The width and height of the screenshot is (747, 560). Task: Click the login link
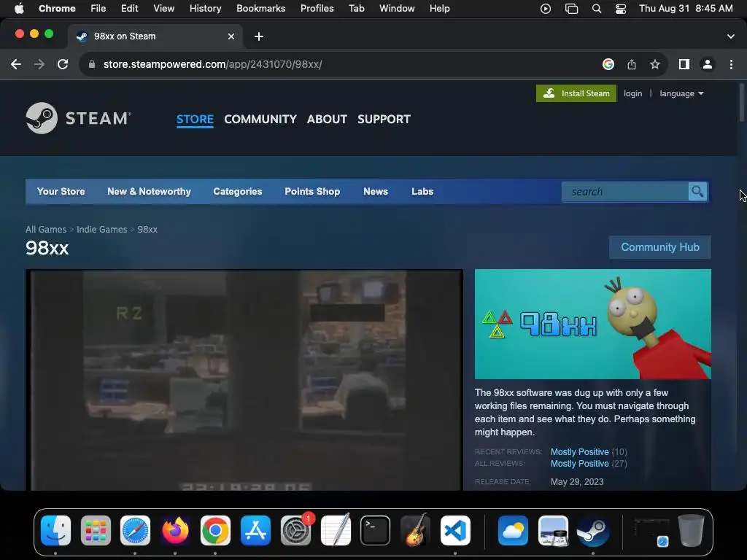[x=632, y=93]
